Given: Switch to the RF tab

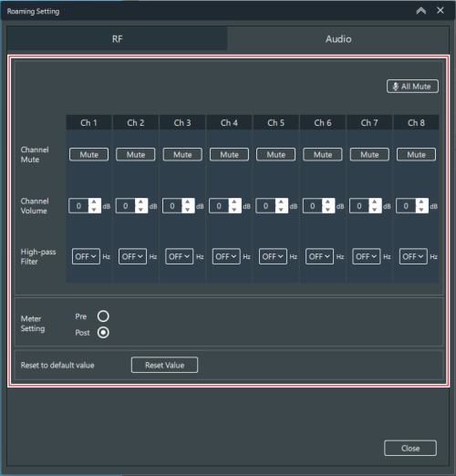Looking at the screenshot, I should pyautogui.click(x=117, y=38).
